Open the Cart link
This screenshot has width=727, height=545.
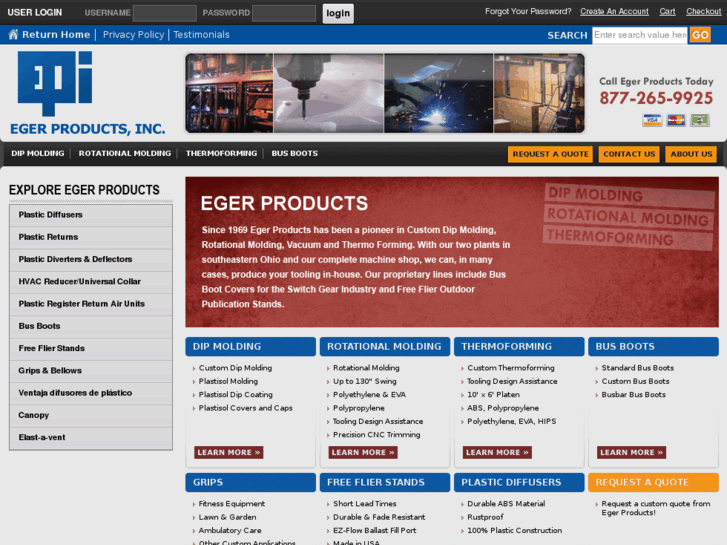[x=667, y=11]
